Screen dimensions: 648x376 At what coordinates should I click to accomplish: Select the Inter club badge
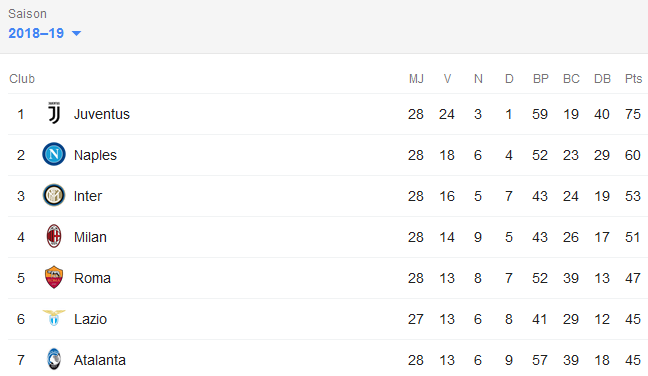click(54, 195)
